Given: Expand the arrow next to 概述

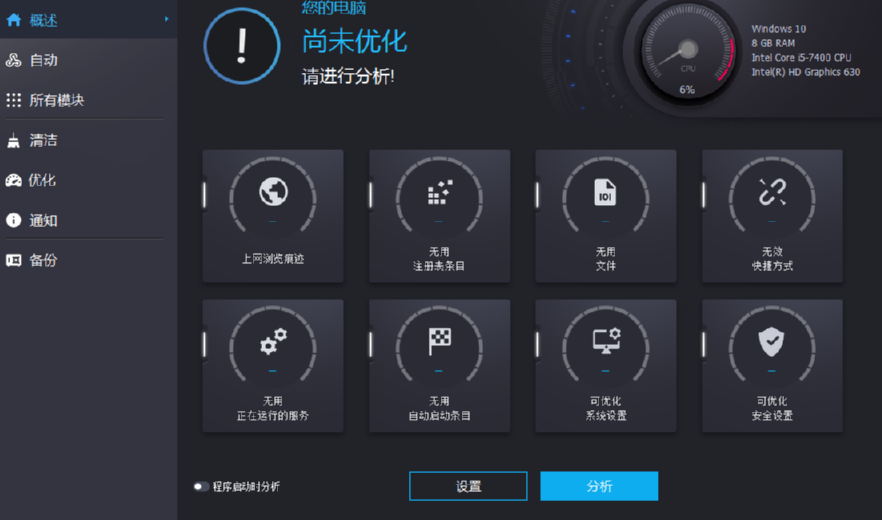Looking at the screenshot, I should [166, 19].
